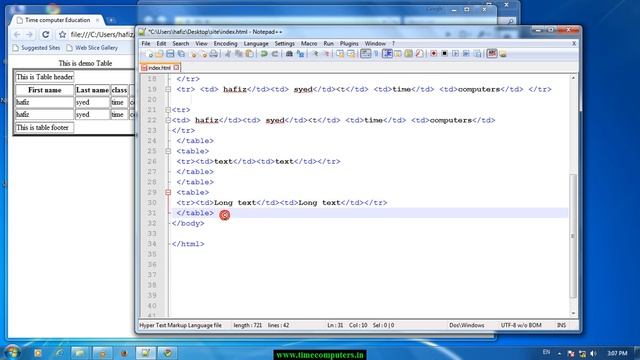Open the Language menu
This screenshot has height=360, width=640.
256,43
